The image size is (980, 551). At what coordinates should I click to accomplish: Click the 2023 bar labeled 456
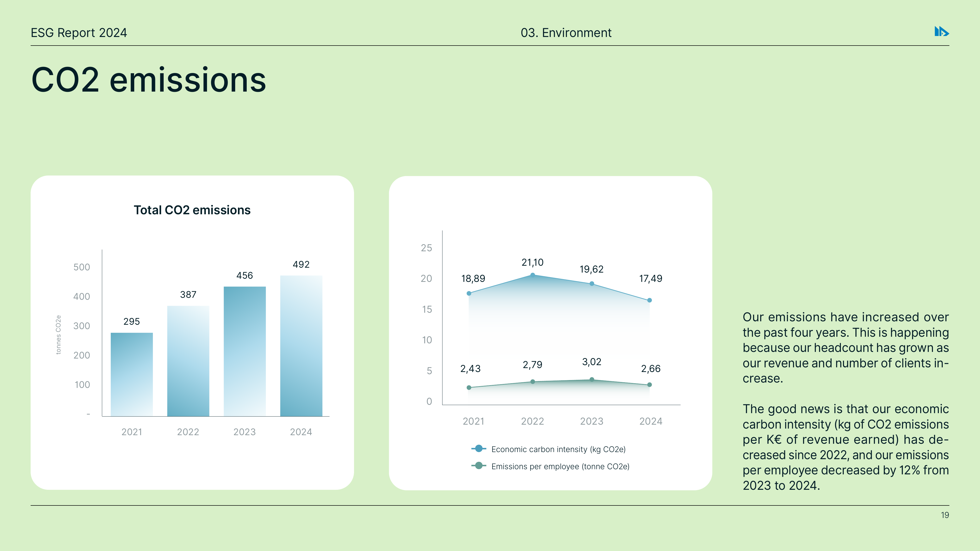pos(245,351)
